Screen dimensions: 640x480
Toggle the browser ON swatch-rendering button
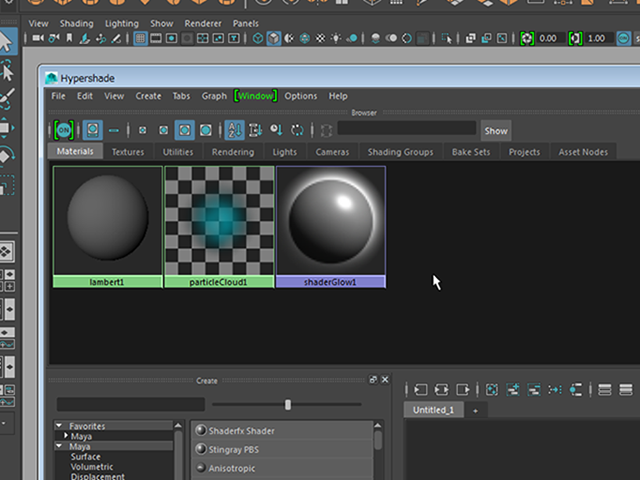click(x=64, y=131)
